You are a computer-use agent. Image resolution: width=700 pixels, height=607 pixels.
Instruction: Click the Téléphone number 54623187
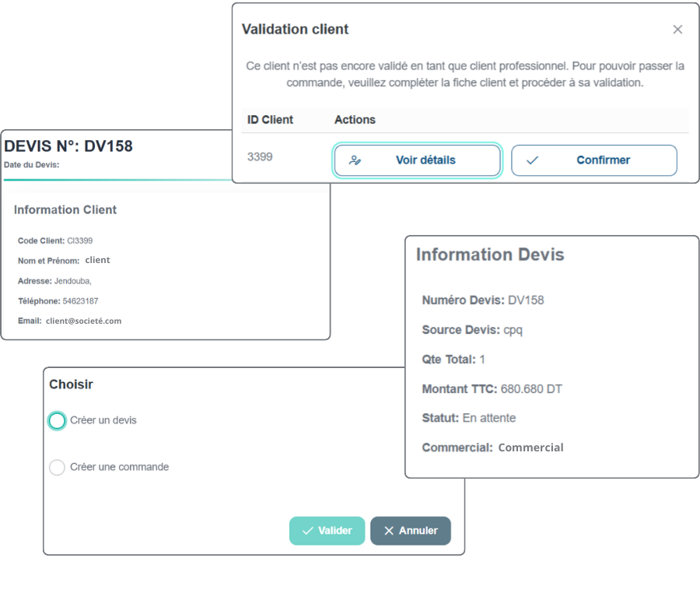(80, 301)
